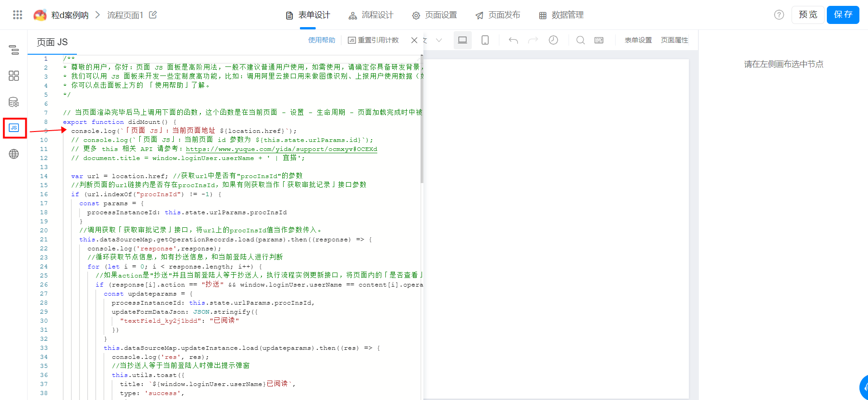Click code line 16 url.indexOf procInsId
868x400 pixels.
[x=146, y=194]
